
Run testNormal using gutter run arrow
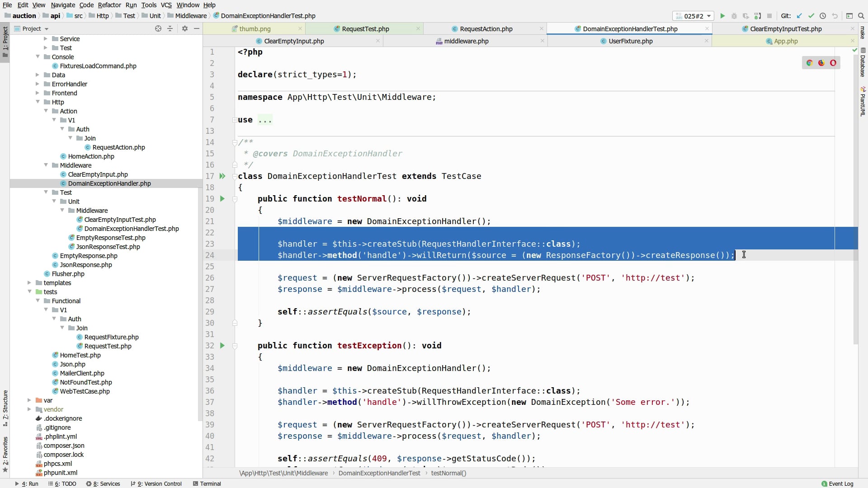pyautogui.click(x=222, y=198)
